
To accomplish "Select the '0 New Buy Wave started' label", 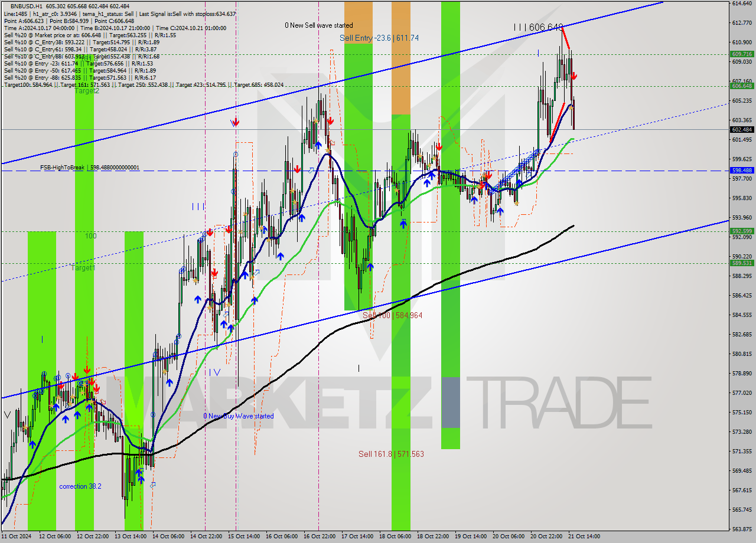I will [239, 416].
